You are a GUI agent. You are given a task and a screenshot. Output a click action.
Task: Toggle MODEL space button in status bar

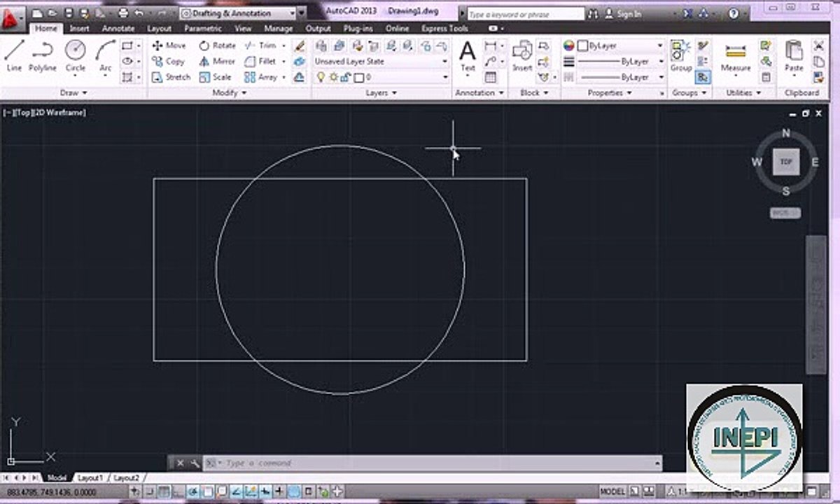[612, 491]
